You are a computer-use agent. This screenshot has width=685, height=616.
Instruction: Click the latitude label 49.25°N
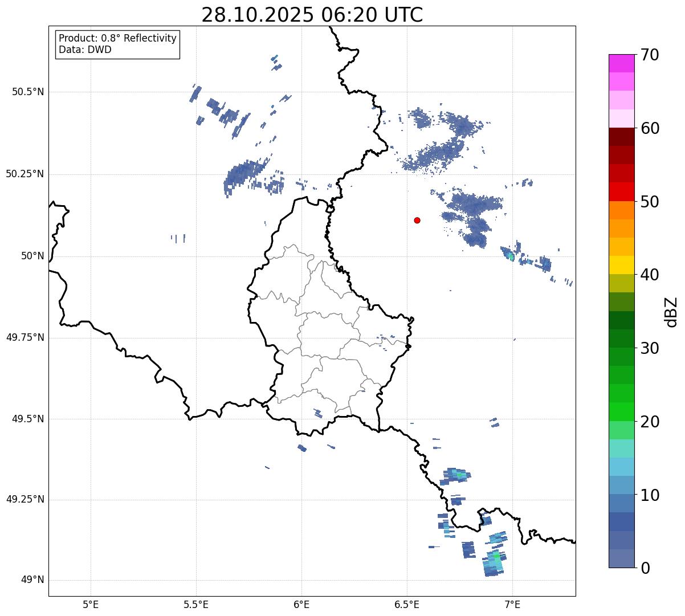coord(25,499)
